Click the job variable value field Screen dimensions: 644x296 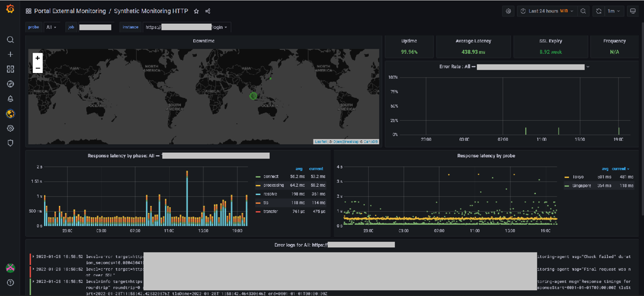(x=95, y=27)
